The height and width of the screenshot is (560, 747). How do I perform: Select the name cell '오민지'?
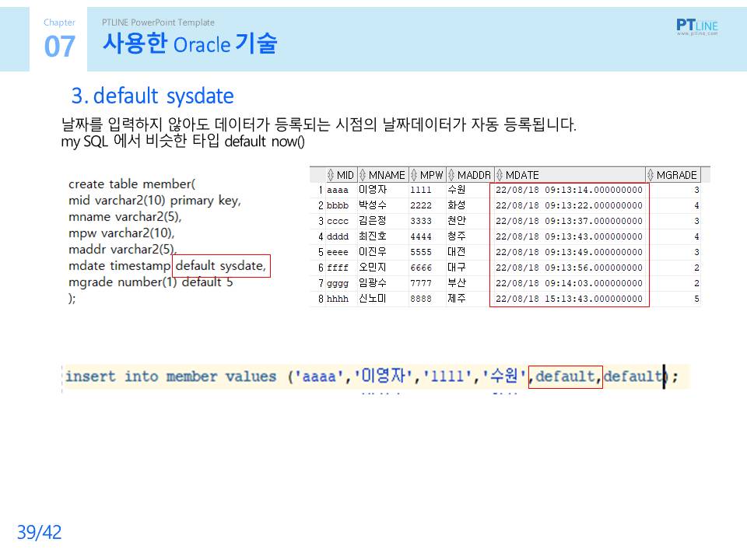pos(373,268)
